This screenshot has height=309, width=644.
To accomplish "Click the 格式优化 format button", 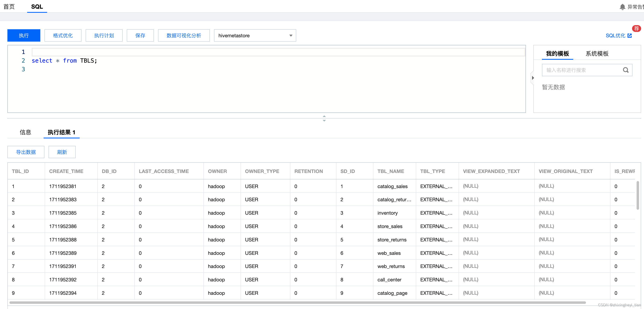I will coord(63,35).
